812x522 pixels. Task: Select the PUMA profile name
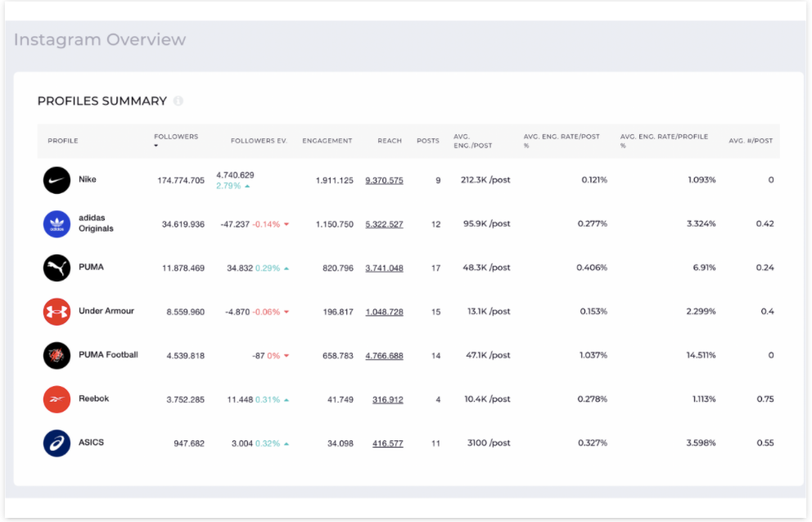[x=91, y=267]
